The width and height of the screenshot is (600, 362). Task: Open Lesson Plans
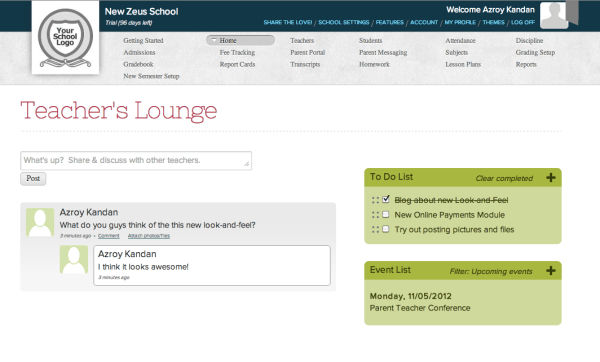click(x=463, y=64)
